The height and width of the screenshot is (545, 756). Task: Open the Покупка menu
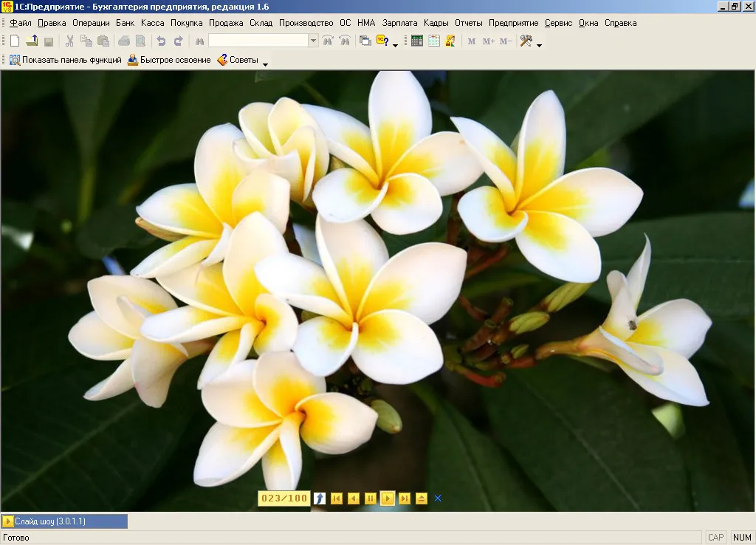coord(187,23)
